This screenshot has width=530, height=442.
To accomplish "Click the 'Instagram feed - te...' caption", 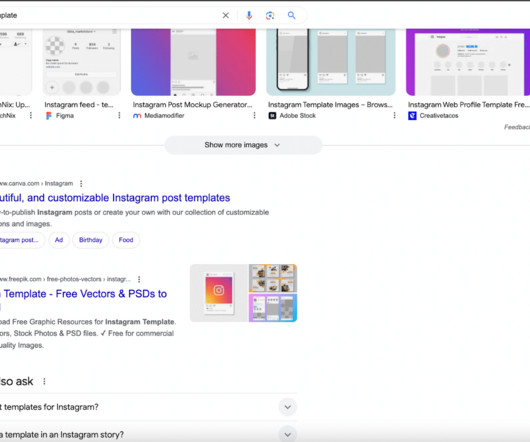I will 79,105.
